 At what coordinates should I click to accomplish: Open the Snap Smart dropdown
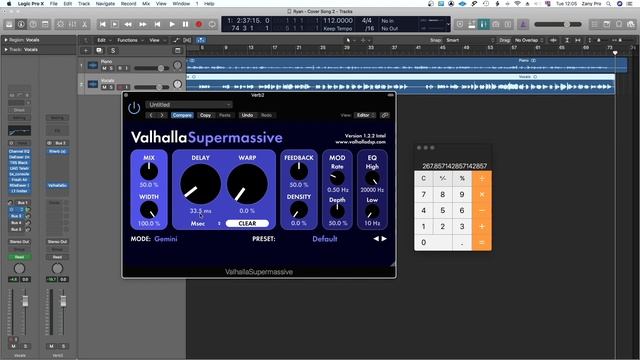pos(469,40)
